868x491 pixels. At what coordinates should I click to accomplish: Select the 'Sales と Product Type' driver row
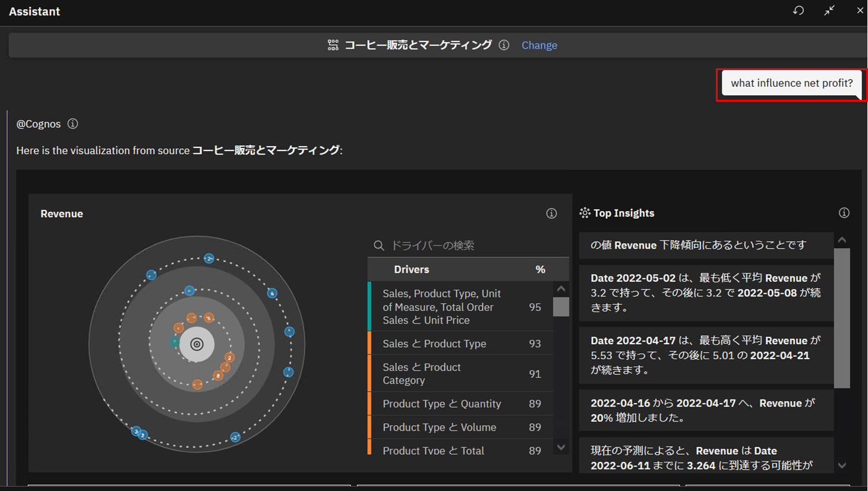coord(460,344)
